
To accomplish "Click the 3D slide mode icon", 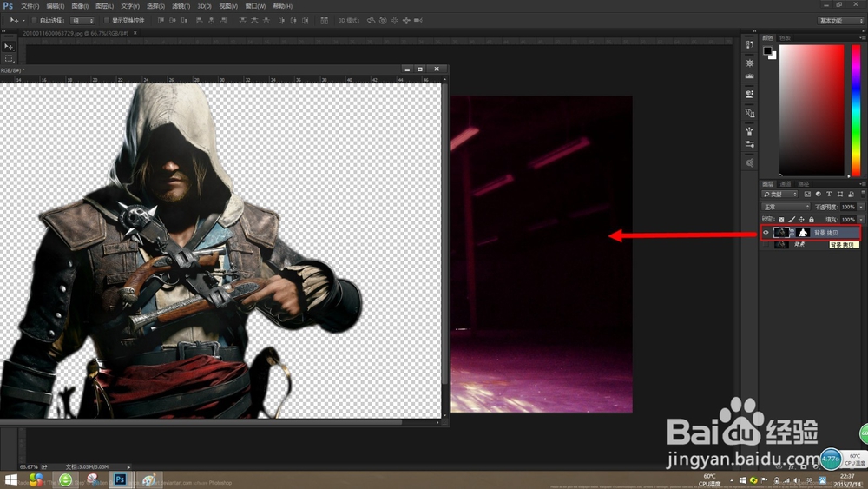I will pyautogui.click(x=406, y=21).
